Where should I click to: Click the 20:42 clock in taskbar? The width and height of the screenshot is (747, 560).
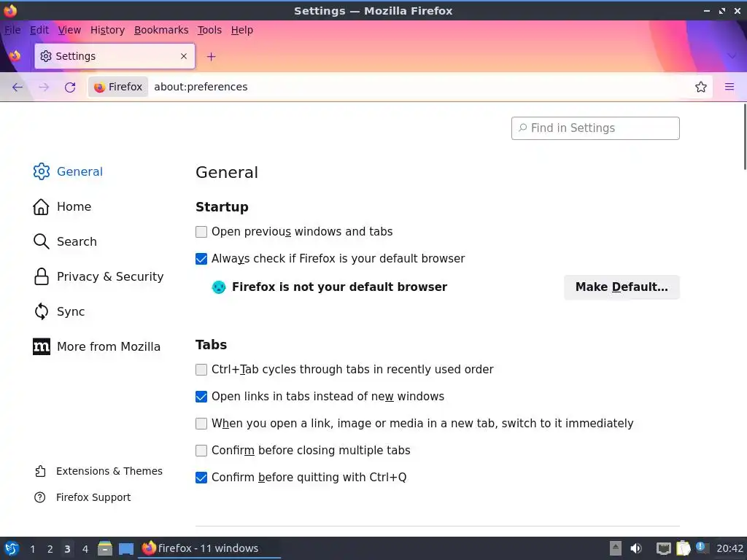click(x=729, y=548)
